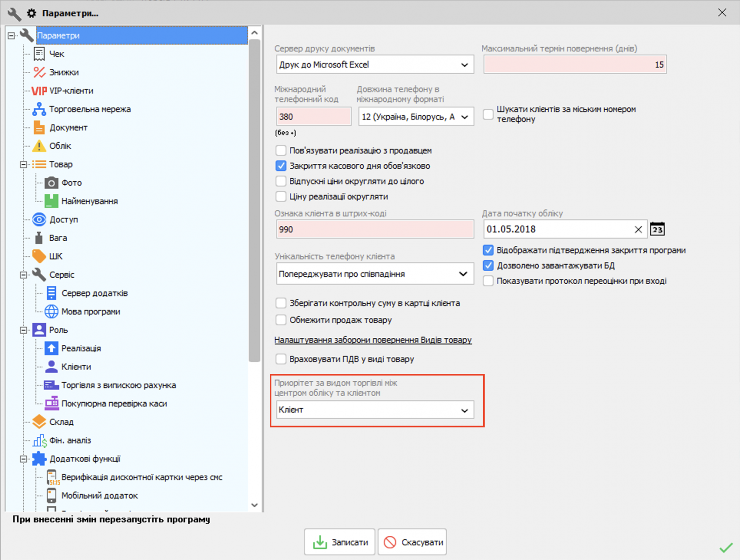Select VIP-клієнти in the settings tree
The image size is (740, 560).
pos(71,91)
